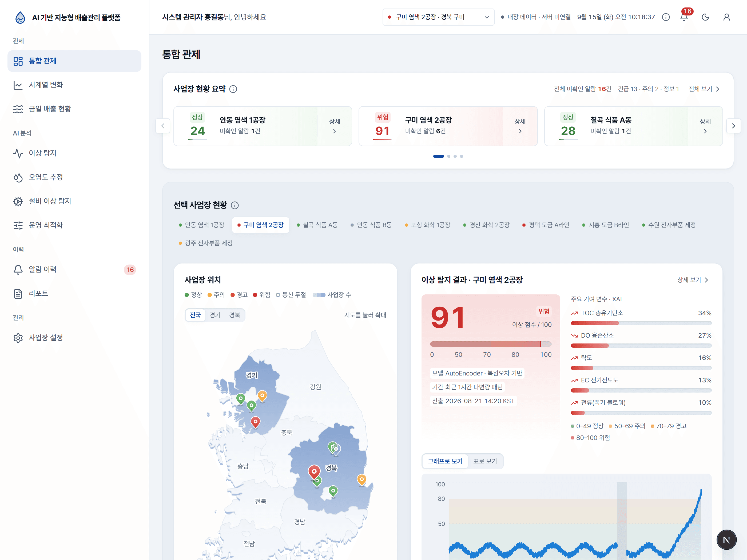This screenshot has height=560, width=747.
Task: Switch to 그래프로 보기 tab
Action: [445, 461]
